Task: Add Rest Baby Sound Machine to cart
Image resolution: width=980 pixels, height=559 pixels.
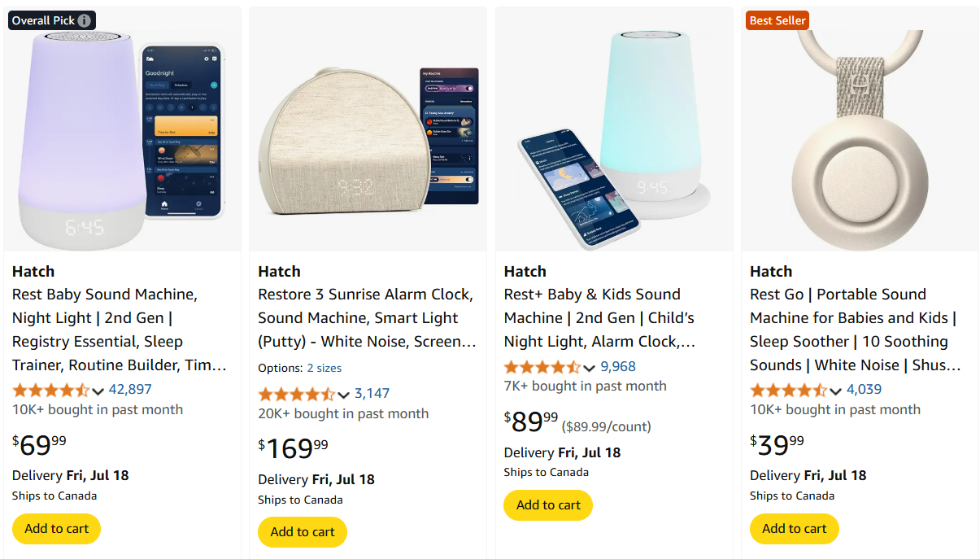Action: point(56,529)
